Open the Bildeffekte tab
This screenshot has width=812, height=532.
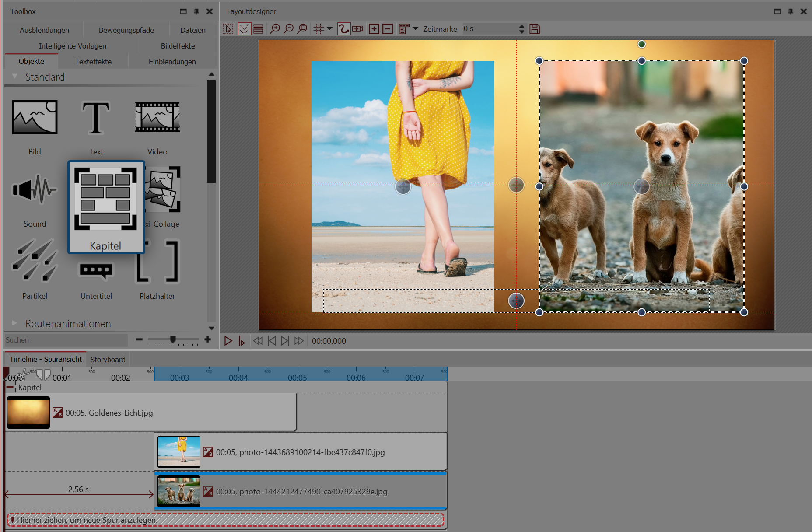coord(178,46)
